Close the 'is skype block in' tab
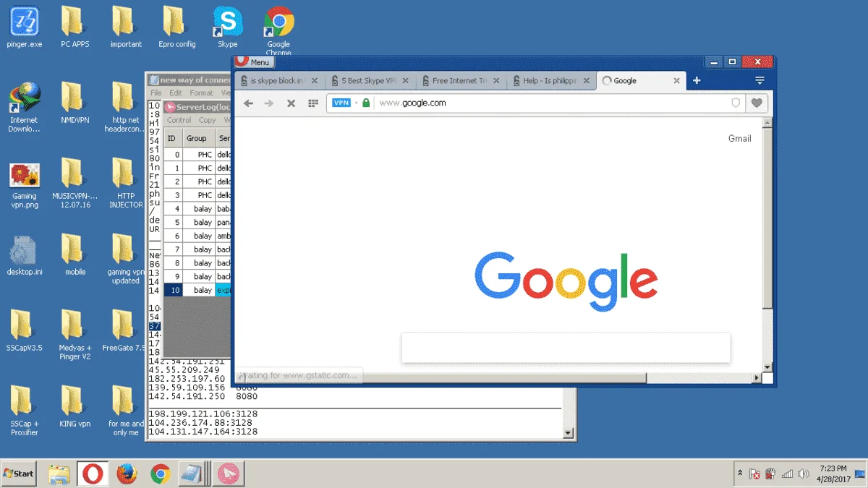This screenshot has height=488, width=868. (x=314, y=81)
